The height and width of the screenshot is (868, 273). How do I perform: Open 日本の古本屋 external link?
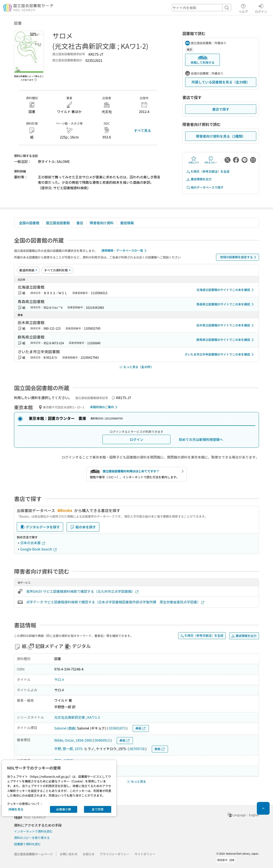32,543
